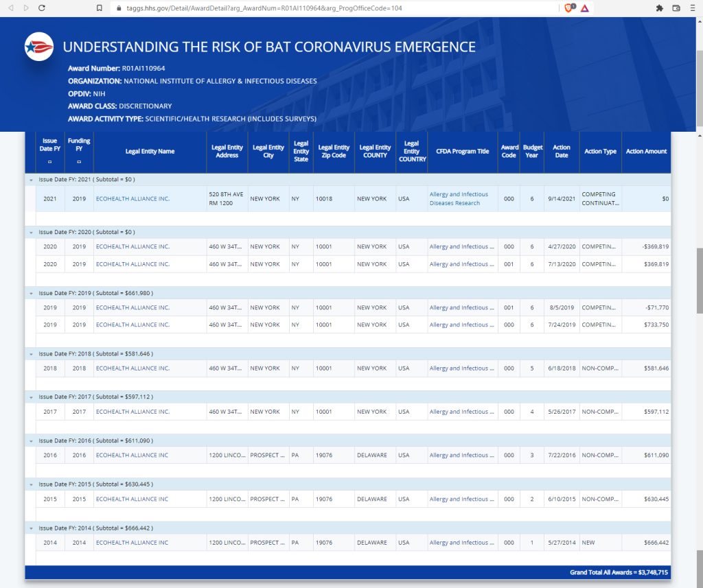Sort by Action Type column header
The width and height of the screenshot is (703, 588).
600,152
